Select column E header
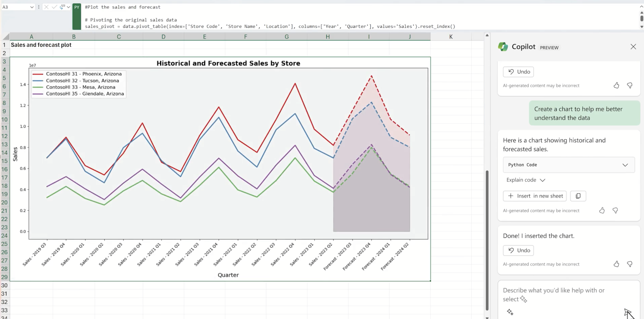The width and height of the screenshot is (644, 319). (x=205, y=37)
